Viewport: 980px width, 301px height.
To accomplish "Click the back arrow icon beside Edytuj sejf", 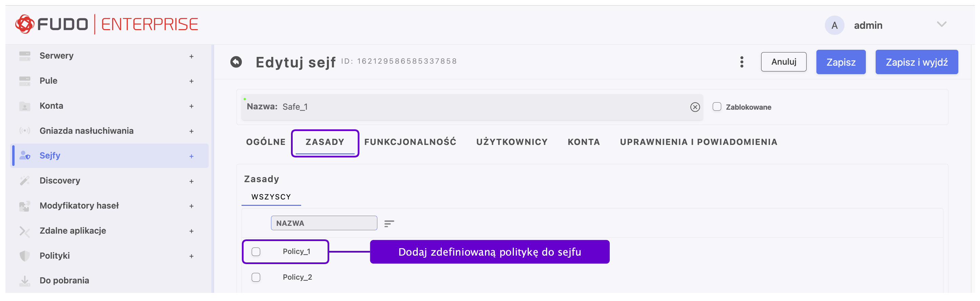I will (x=236, y=62).
